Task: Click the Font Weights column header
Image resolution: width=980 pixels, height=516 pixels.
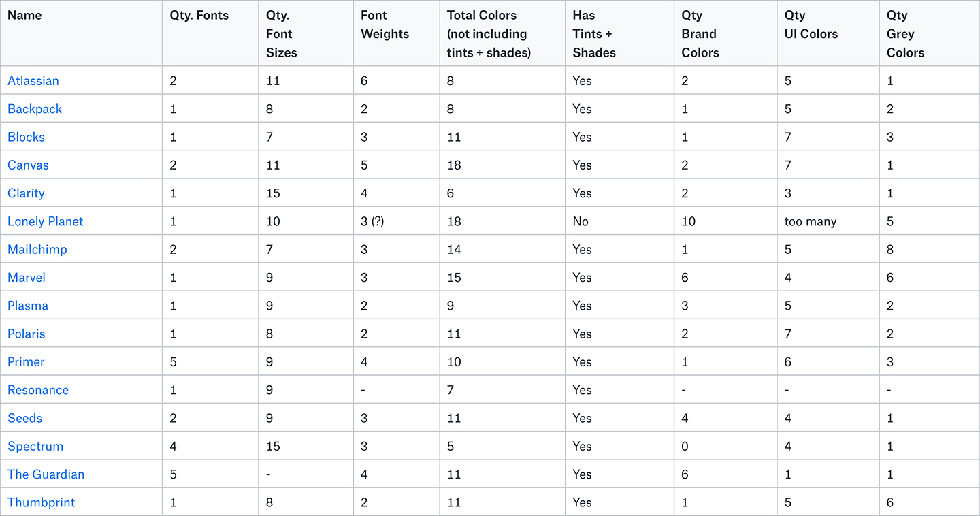Action: [385, 25]
